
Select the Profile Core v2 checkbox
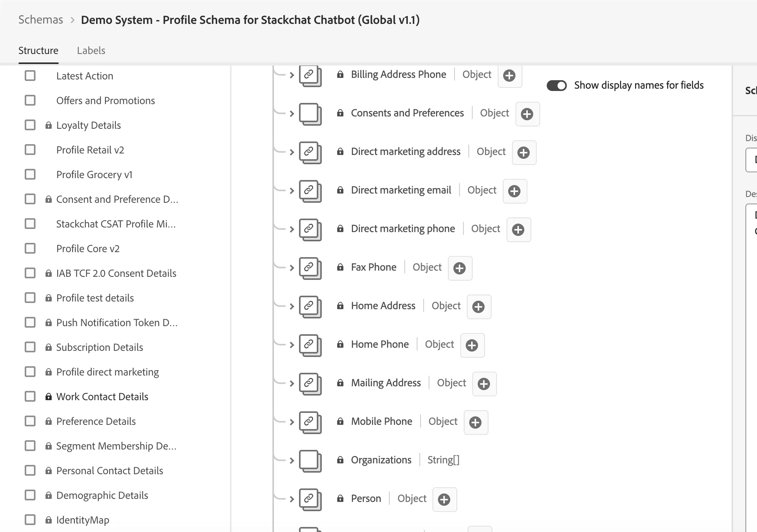tap(30, 248)
